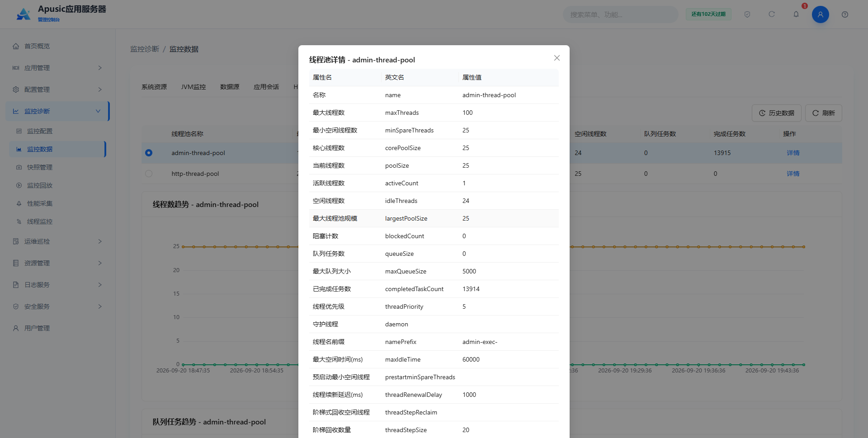
Task: Focus the 搜索菜单 search field
Action: tap(620, 14)
